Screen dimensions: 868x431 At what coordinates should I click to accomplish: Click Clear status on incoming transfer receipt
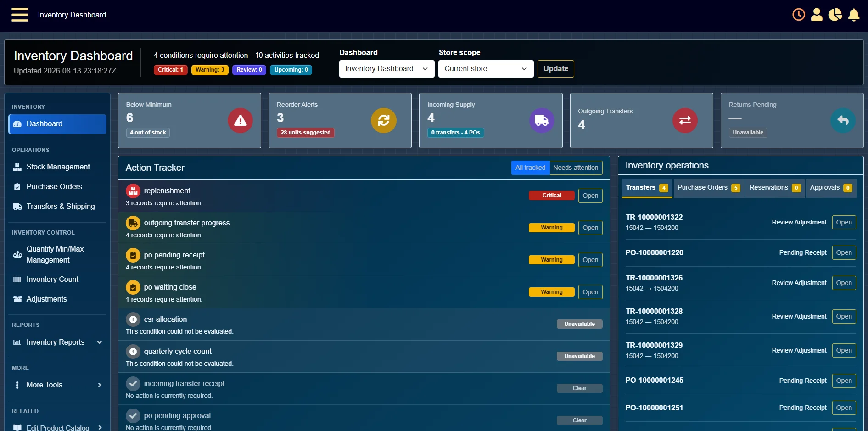point(579,388)
